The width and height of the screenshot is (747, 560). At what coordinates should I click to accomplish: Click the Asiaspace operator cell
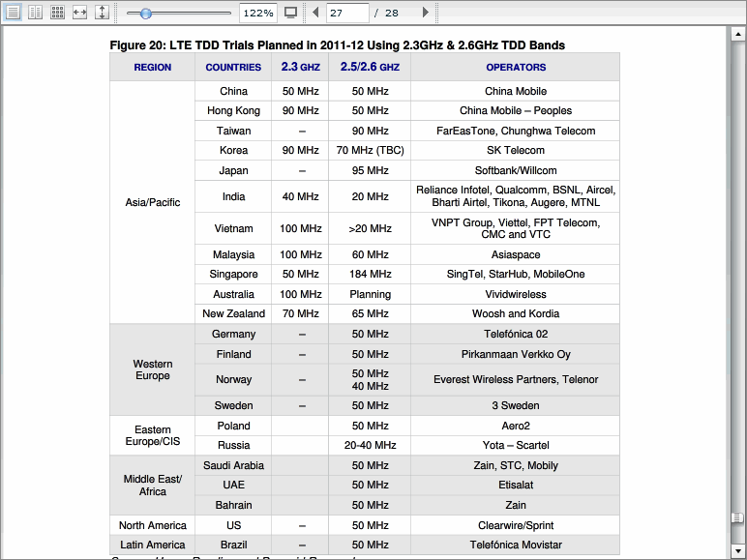(x=516, y=254)
